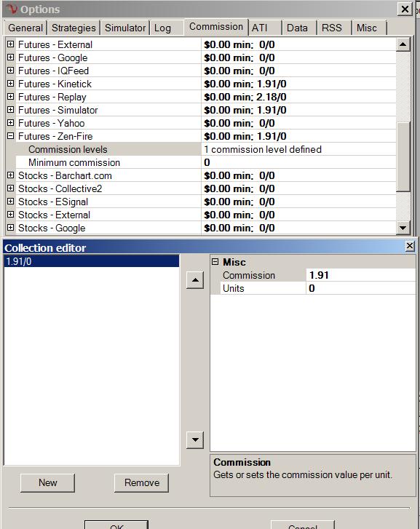Open the Misc tab
Viewport: 420px width, 529px height.
pyautogui.click(x=369, y=28)
